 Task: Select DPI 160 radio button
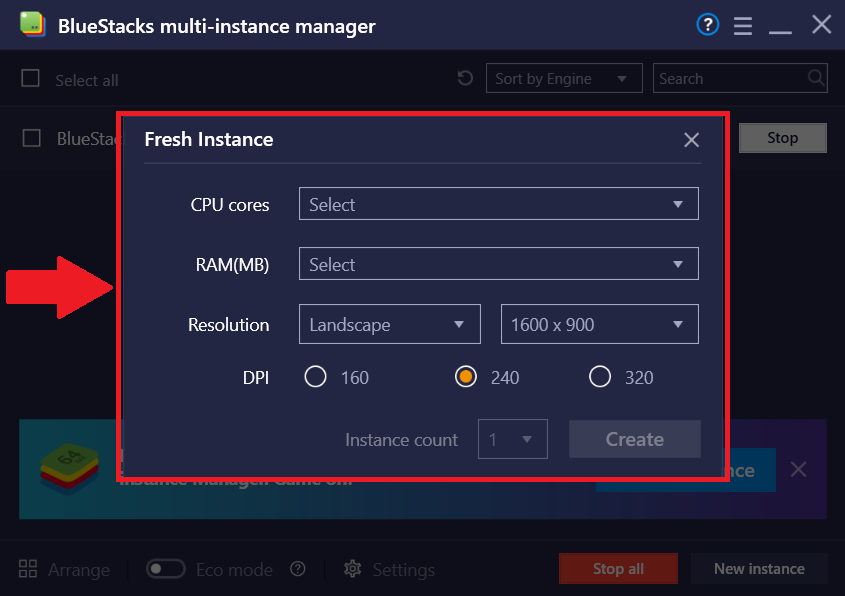click(315, 377)
